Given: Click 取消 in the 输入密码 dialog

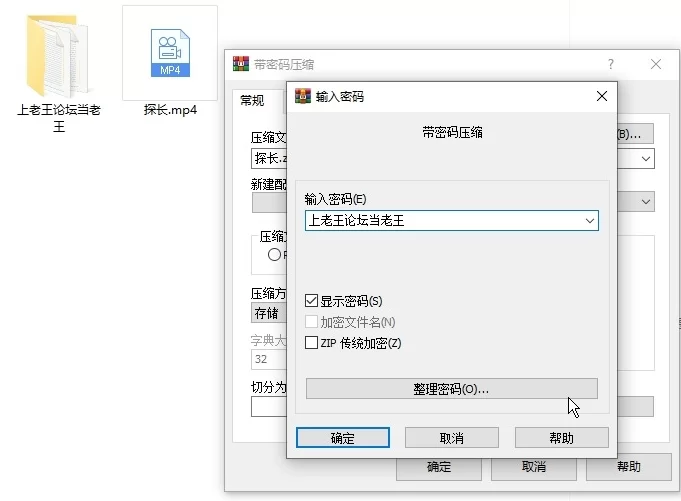Looking at the screenshot, I should 452,438.
